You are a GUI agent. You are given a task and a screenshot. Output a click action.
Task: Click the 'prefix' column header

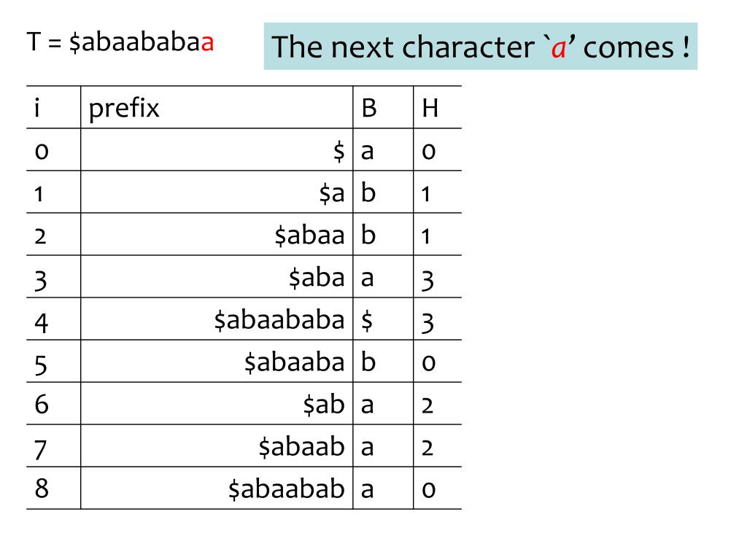pos(124,108)
